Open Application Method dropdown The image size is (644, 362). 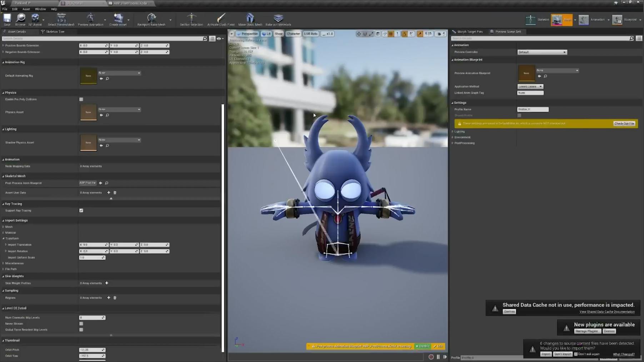coord(530,86)
